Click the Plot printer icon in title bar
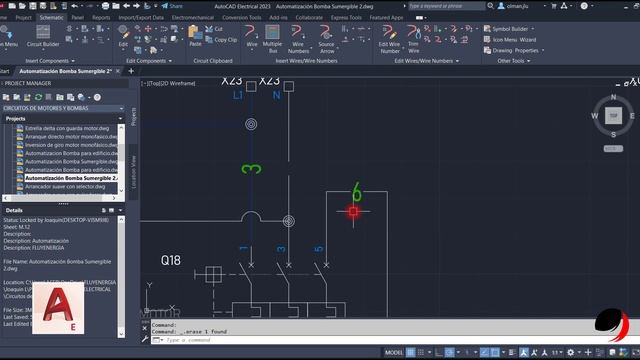Screen dimensions: 640x360 [x=105, y=6]
